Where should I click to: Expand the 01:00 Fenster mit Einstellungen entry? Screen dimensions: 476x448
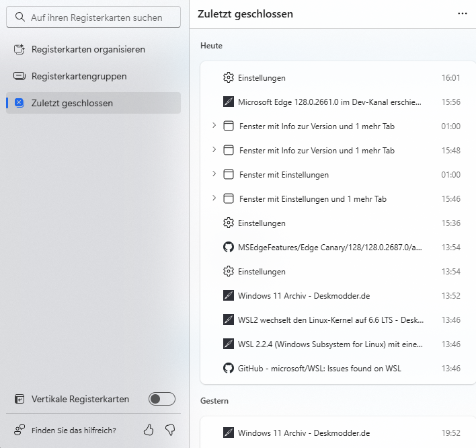click(214, 174)
